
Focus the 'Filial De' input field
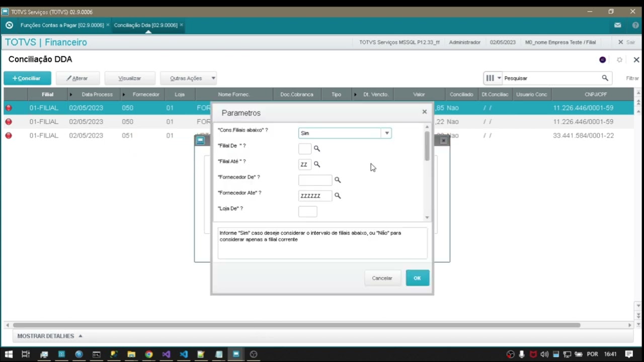[305, 149]
